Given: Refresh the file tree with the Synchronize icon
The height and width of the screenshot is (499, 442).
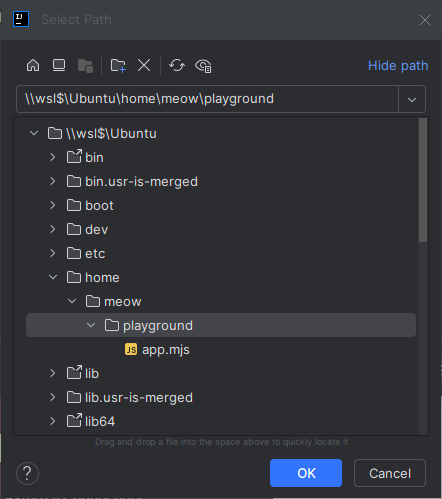Looking at the screenshot, I should [177, 65].
